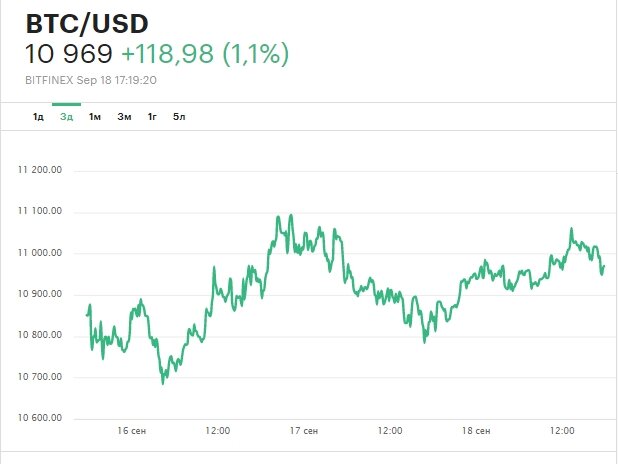Screen dimensions: 618x464
Task: Switch chart to 1м range
Action: coord(95,117)
